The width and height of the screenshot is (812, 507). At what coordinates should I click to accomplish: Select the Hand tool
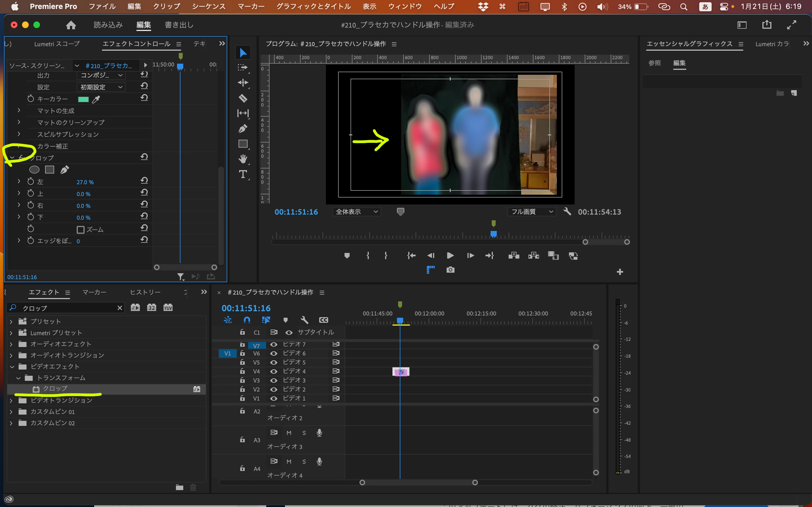pyautogui.click(x=242, y=159)
